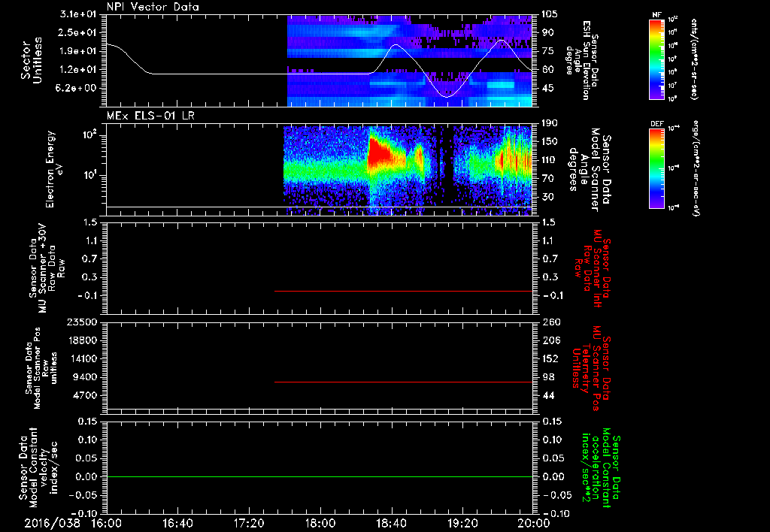770x532 pixels.
Task: Click the 206 telemetry tick value
Action: [550, 340]
